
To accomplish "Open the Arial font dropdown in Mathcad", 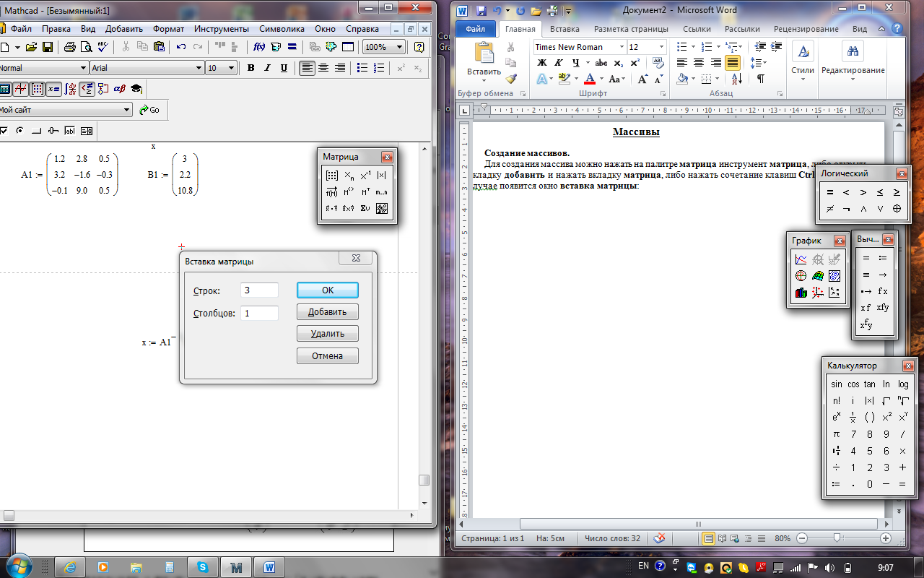I will (199, 68).
